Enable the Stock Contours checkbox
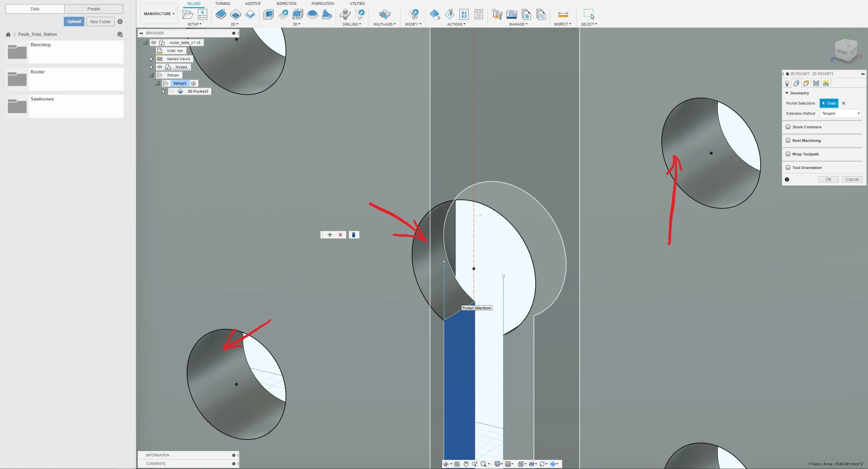 788,127
